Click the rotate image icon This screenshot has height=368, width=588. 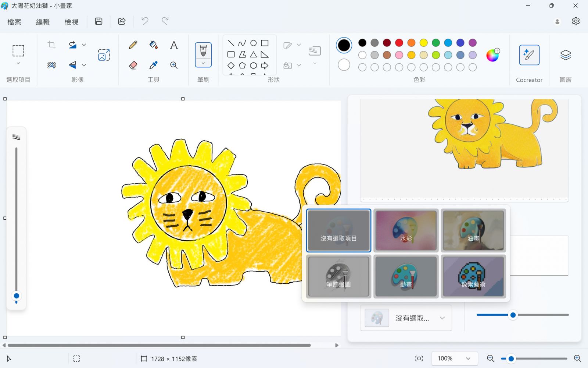(72, 45)
